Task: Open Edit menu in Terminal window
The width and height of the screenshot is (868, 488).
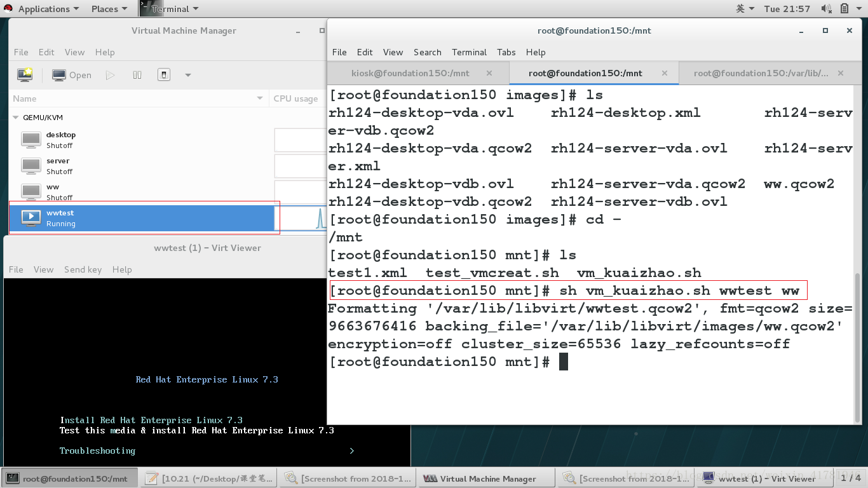Action: 365,52
